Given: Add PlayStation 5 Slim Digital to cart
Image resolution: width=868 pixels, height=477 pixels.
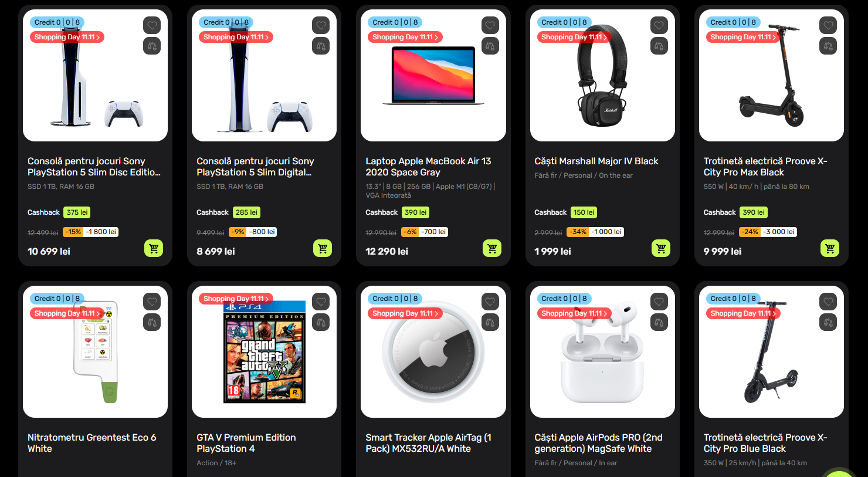Looking at the screenshot, I should [x=323, y=248].
